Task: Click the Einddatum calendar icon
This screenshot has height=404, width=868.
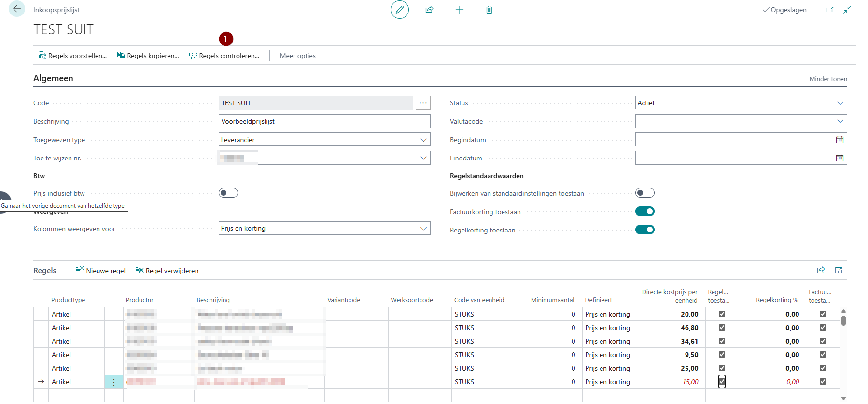Action: pos(840,158)
